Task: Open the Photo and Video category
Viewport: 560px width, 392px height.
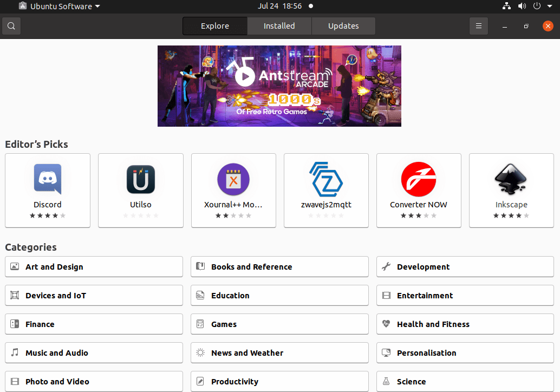Action: tap(93, 381)
